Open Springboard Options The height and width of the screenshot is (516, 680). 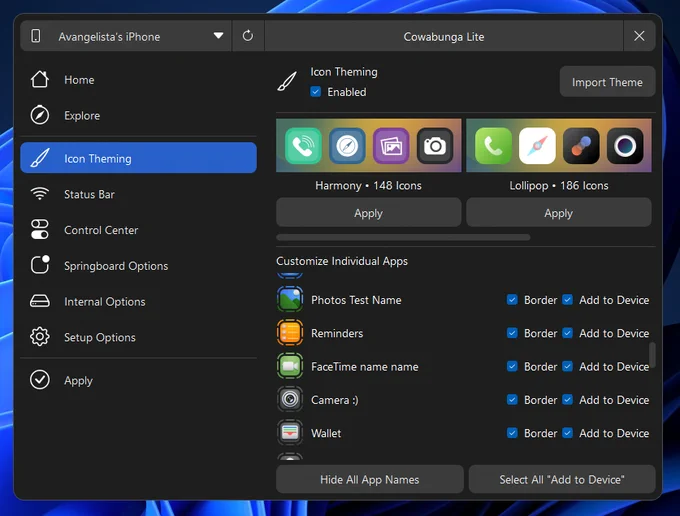coord(138,265)
